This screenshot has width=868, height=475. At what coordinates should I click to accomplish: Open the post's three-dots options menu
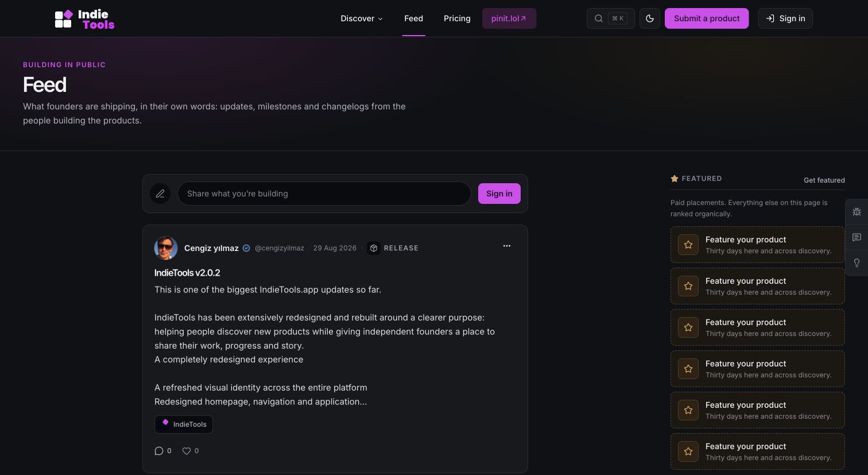(507, 246)
